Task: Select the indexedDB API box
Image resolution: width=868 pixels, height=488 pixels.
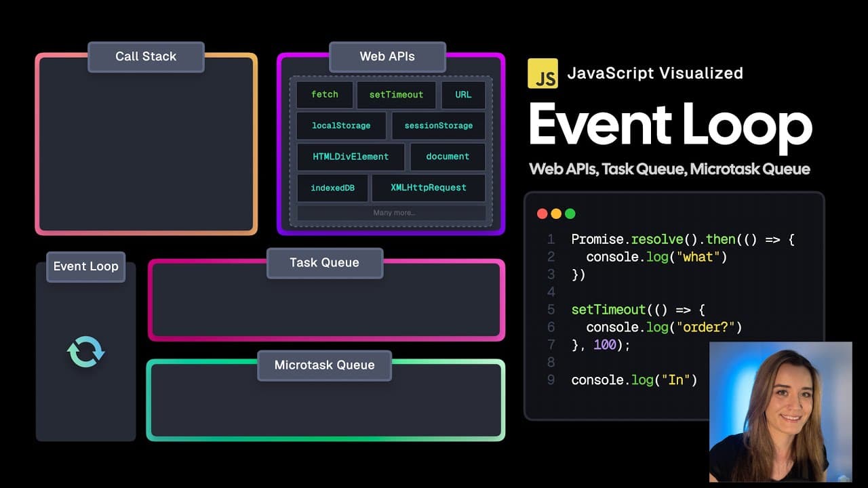Action: coord(332,188)
